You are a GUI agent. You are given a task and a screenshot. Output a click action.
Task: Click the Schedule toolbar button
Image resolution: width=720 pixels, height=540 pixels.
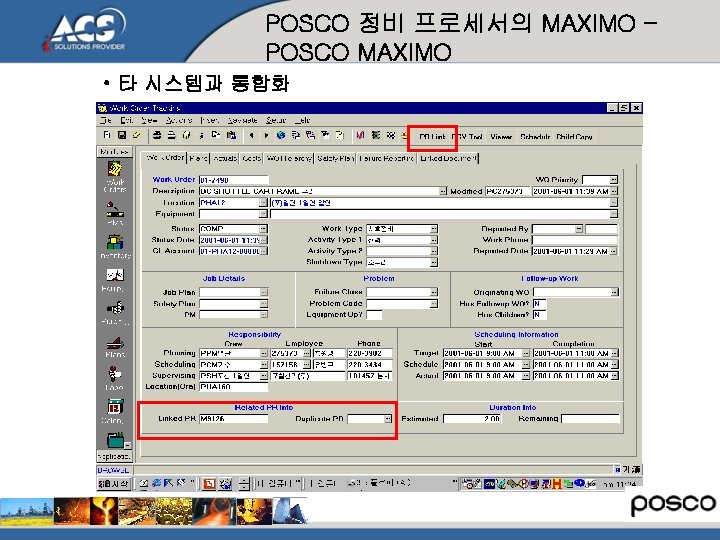tap(535, 137)
